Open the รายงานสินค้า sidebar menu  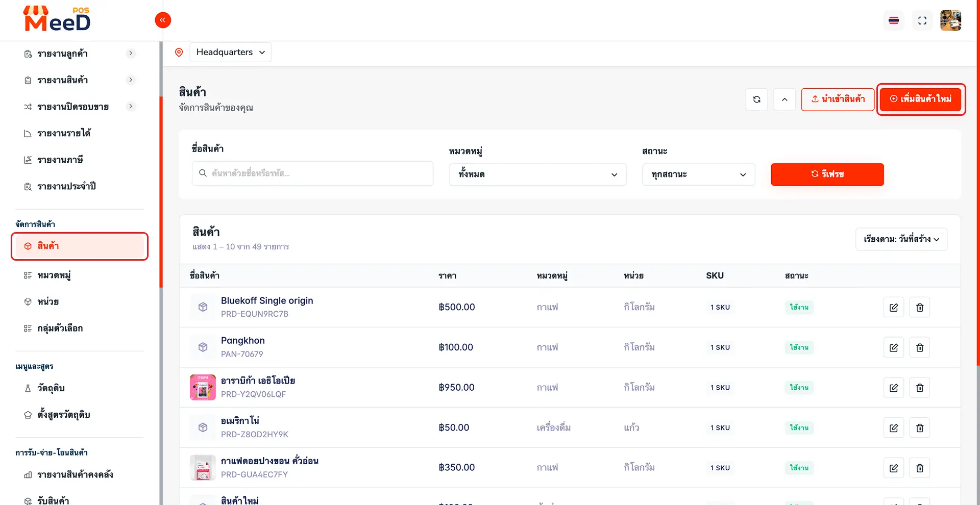62,80
